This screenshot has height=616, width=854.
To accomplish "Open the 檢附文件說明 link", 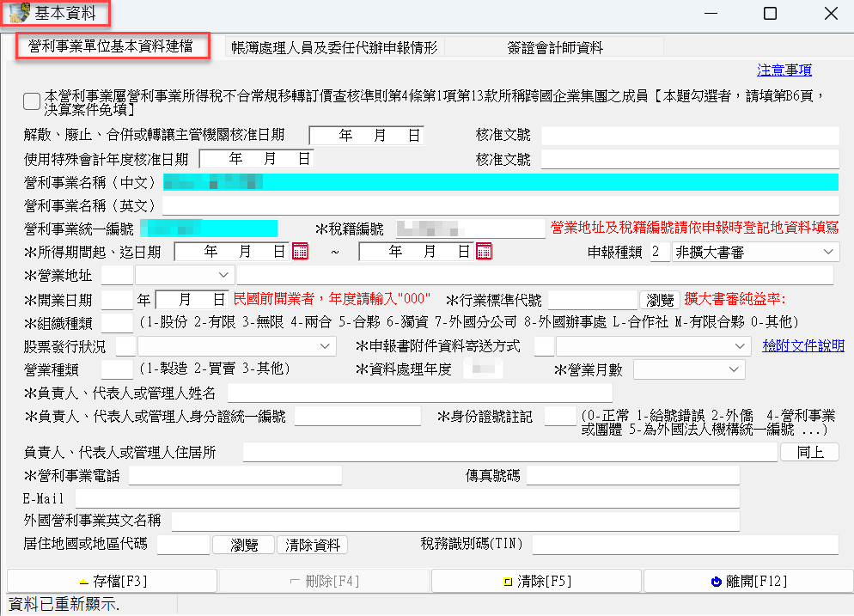I will pyautogui.click(x=803, y=346).
